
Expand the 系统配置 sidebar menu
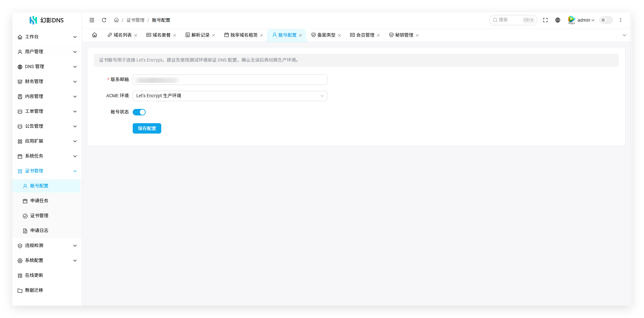click(x=47, y=261)
